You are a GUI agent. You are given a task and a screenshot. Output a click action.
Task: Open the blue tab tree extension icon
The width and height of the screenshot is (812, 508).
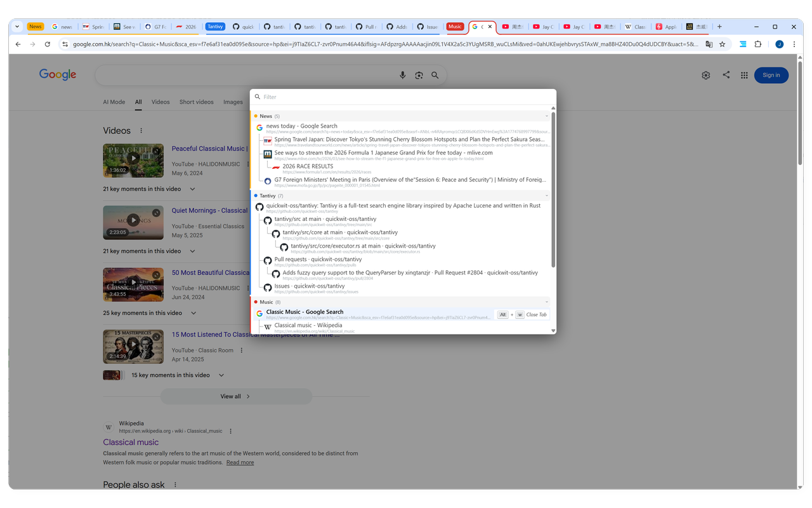[743, 44]
